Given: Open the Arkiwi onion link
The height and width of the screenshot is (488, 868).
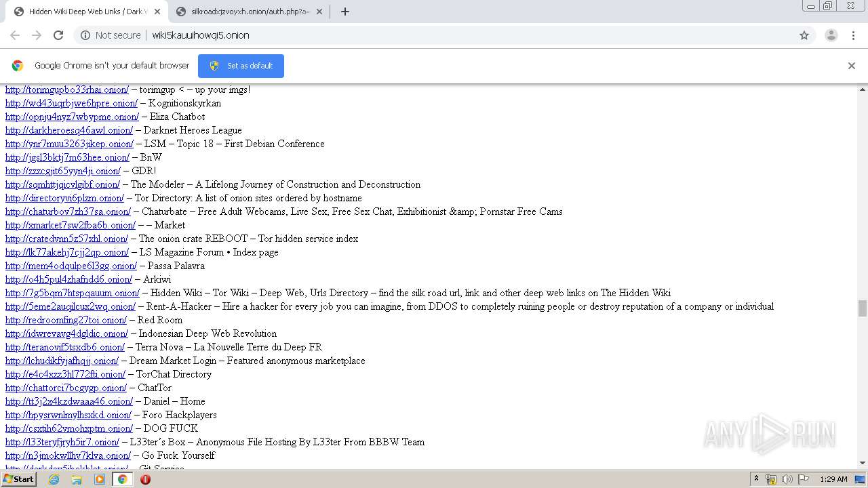Looking at the screenshot, I should click(x=68, y=279).
